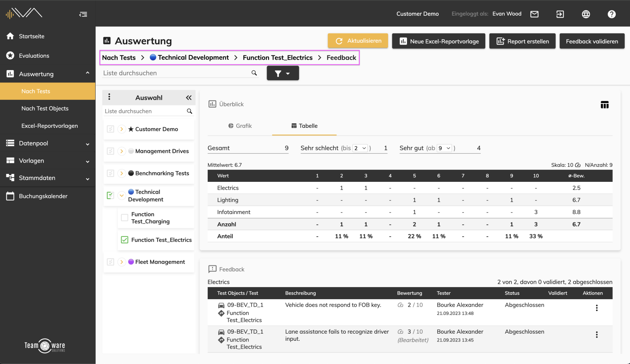Click the Buchungskalender calendar icon
The image size is (630, 364).
coord(10,196)
